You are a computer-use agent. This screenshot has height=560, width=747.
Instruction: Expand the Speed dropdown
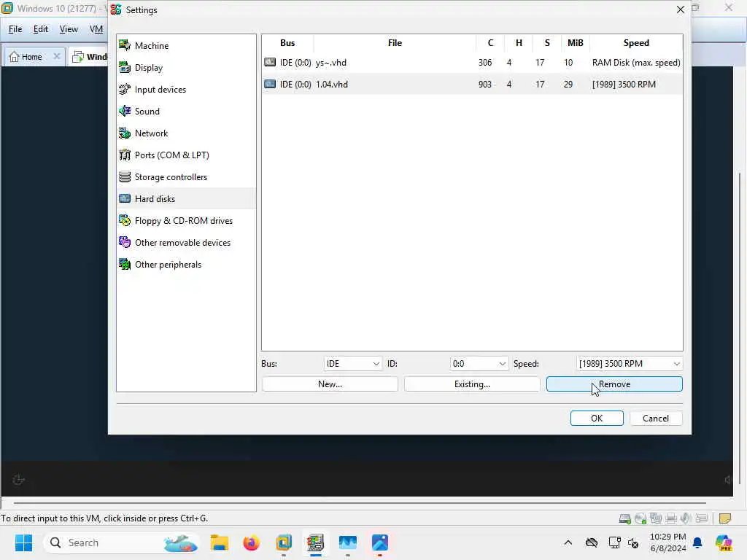coord(630,364)
